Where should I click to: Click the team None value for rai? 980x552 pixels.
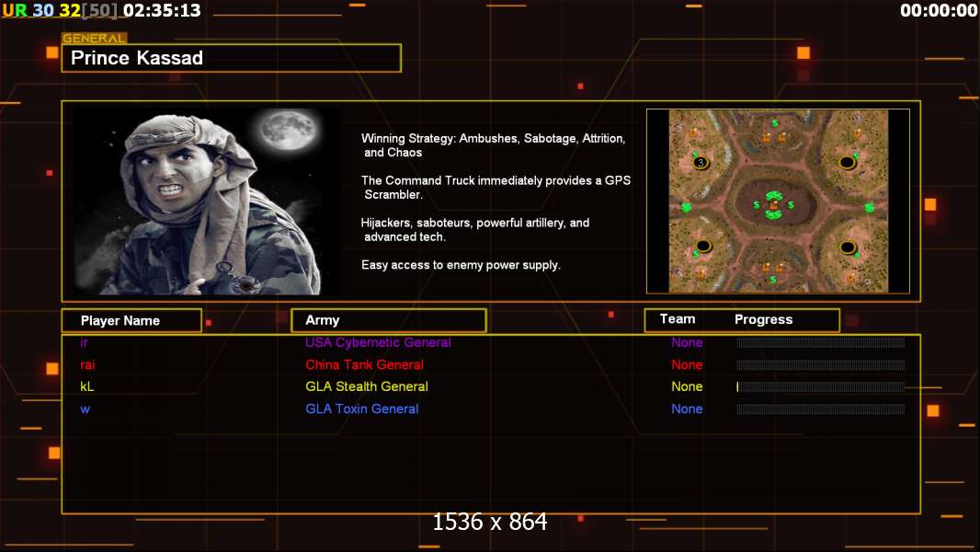(x=687, y=364)
